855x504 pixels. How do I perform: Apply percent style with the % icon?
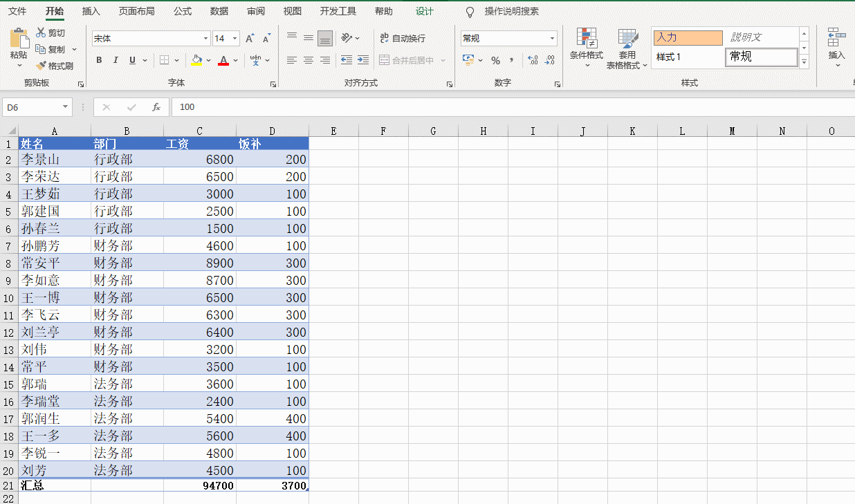[x=495, y=61]
